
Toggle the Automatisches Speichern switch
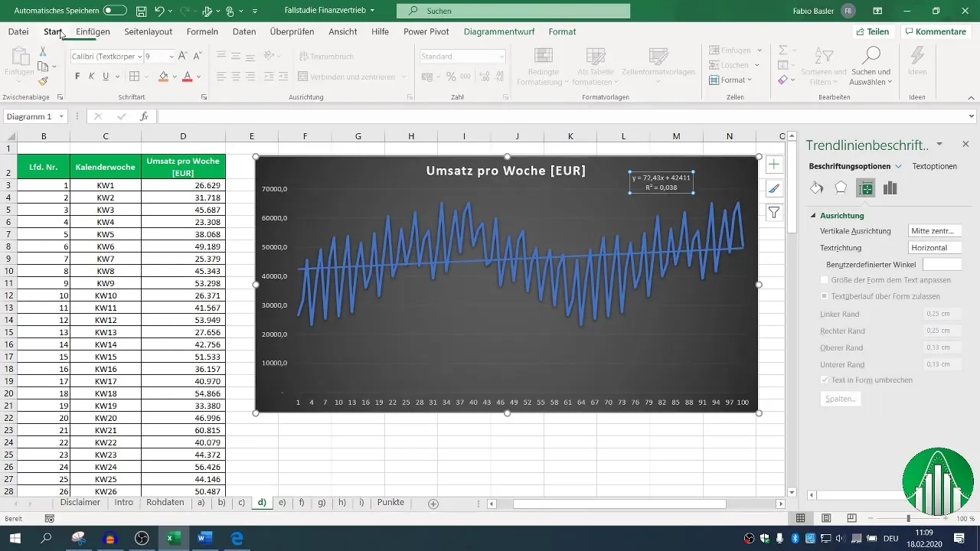[x=115, y=11]
